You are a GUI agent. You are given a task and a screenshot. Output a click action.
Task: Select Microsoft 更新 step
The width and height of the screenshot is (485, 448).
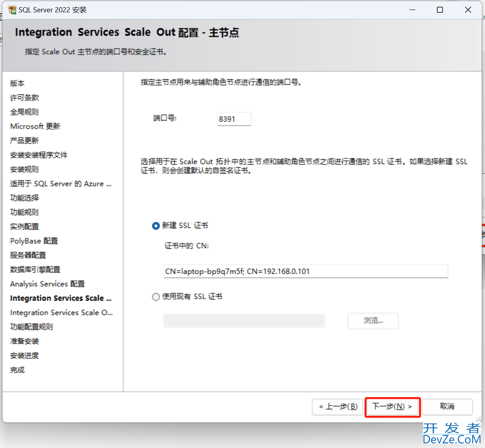[35, 126]
